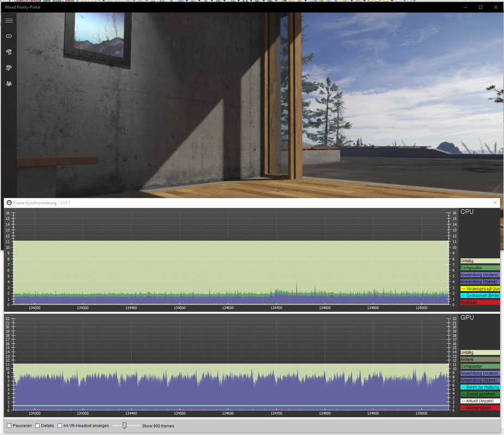This screenshot has height=435, width=504.
Task: Check Im VR-Headset anzeigen
Action: pyautogui.click(x=60, y=426)
